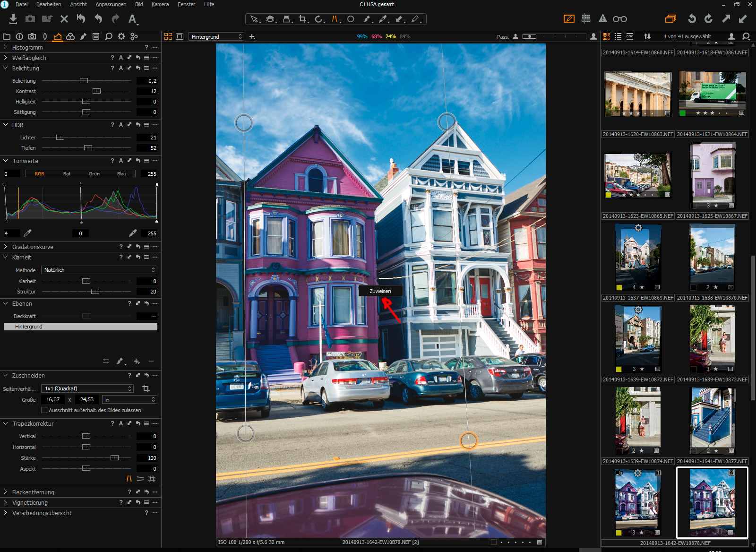Select the Spot removal circle tool
Viewport: 756px width, 552px height.
pos(351,19)
